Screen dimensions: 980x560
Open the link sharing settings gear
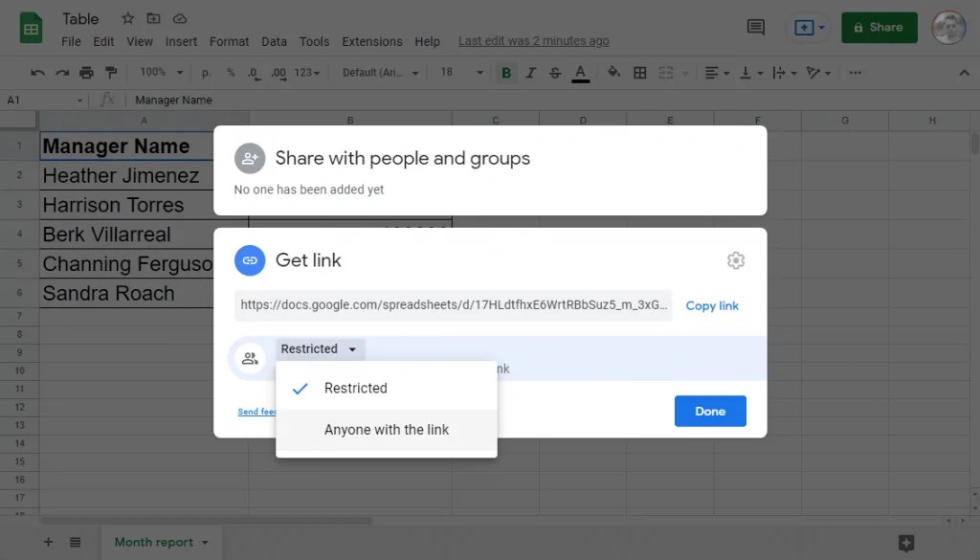click(735, 259)
